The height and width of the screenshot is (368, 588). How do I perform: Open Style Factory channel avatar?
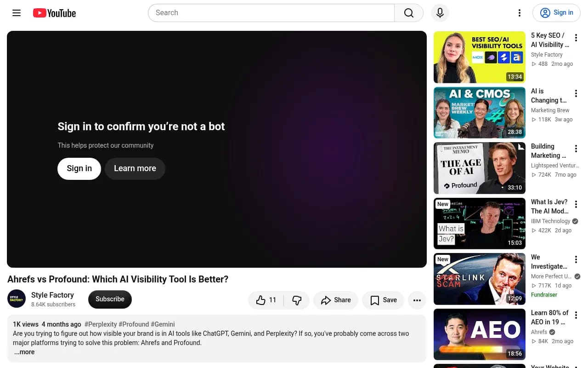17,299
